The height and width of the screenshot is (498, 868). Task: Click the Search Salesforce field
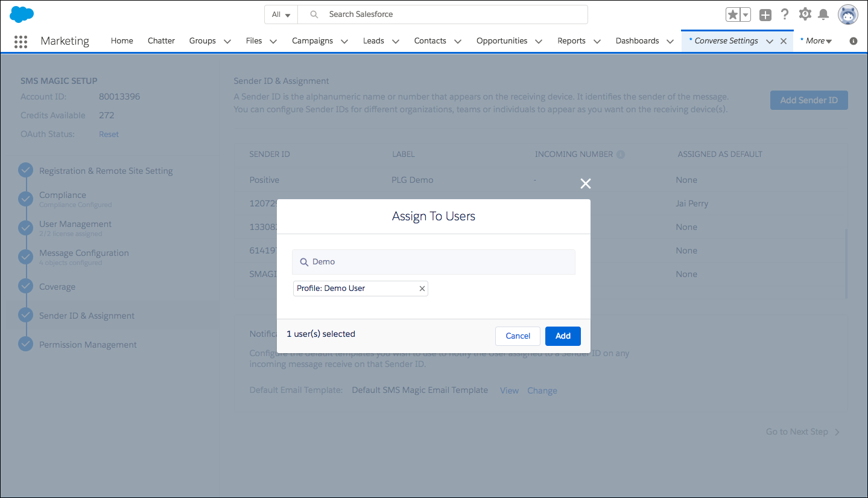coord(443,14)
